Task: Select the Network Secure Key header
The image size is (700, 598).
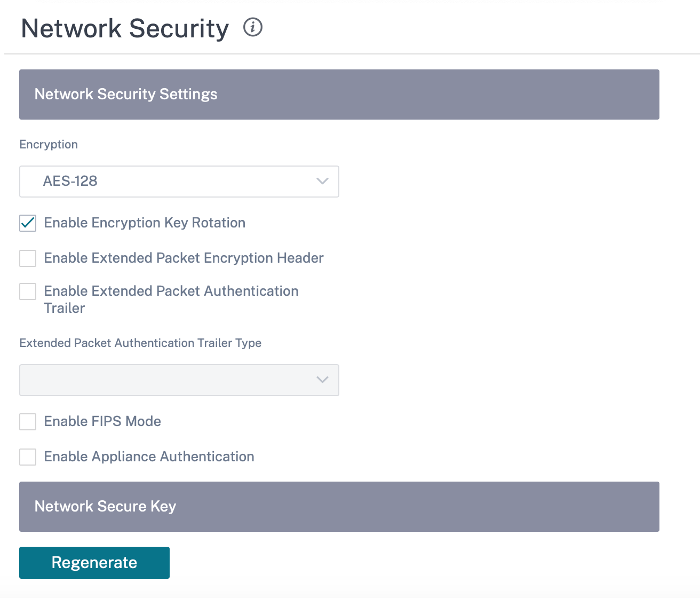Action: point(339,507)
